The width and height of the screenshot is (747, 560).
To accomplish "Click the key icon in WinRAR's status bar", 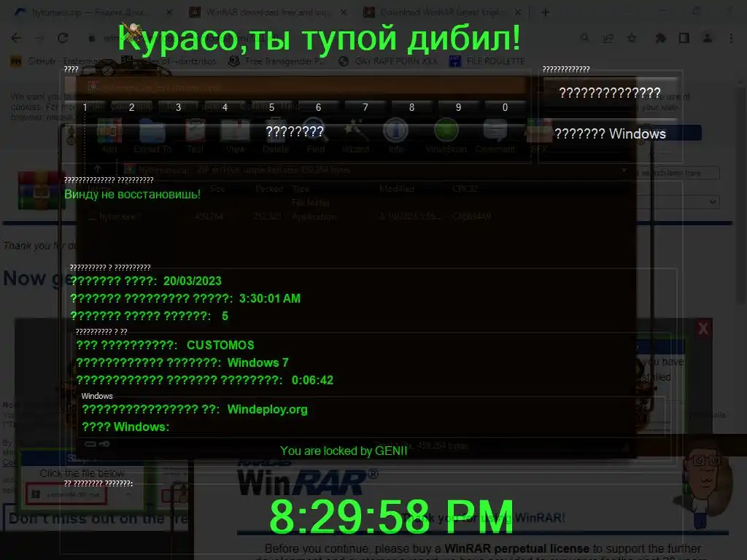I will (x=104, y=444).
